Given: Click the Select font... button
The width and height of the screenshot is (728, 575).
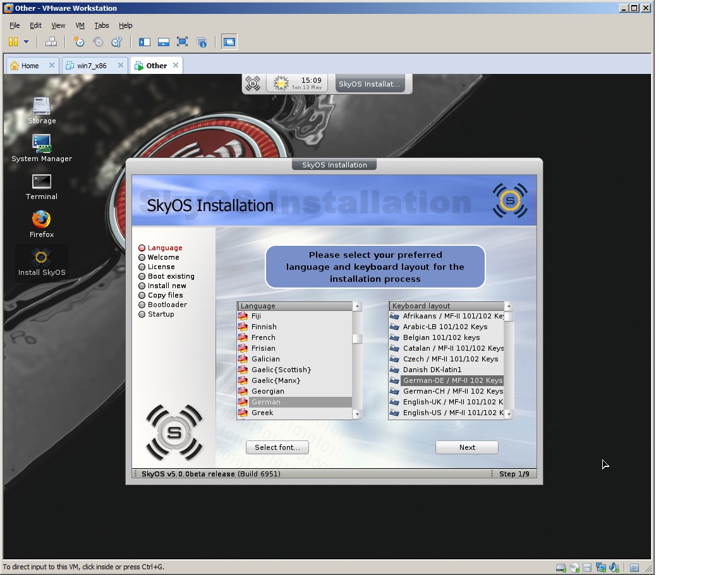Looking at the screenshot, I should coord(277,447).
